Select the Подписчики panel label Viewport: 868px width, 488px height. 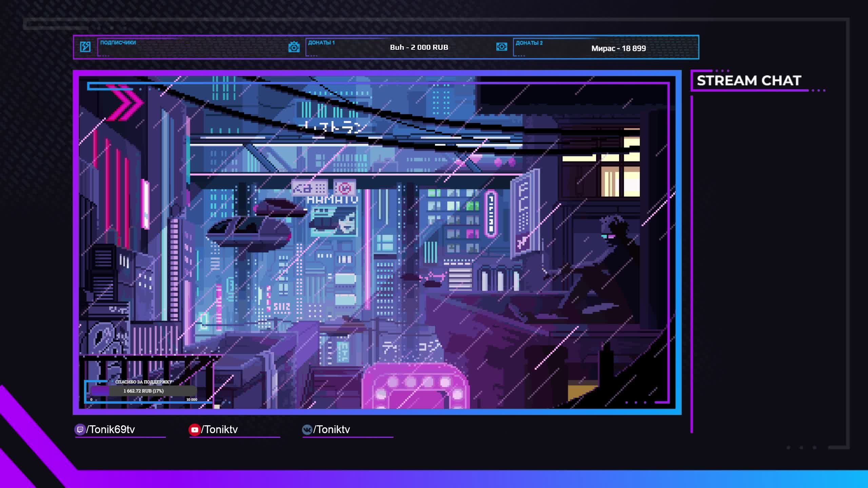118,43
